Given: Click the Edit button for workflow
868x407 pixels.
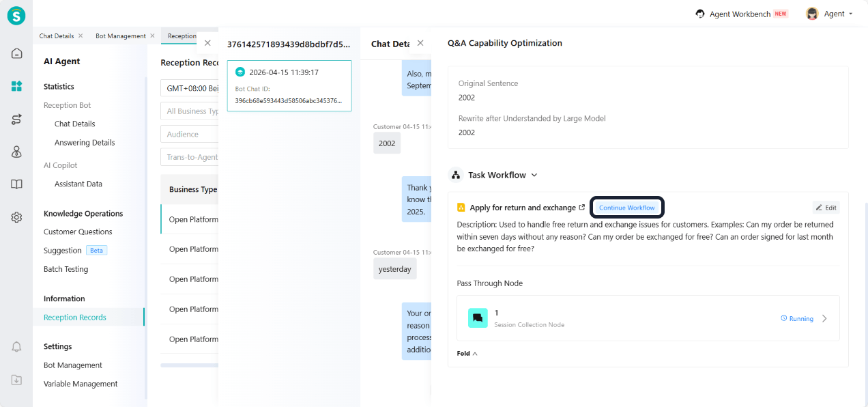Looking at the screenshot, I should click(826, 208).
